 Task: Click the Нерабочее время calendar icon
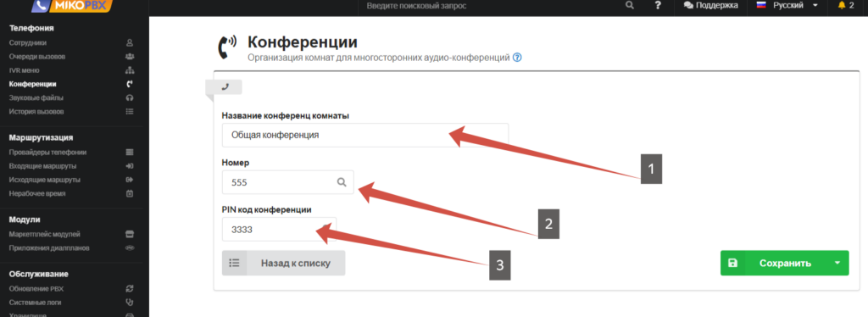coord(130,193)
